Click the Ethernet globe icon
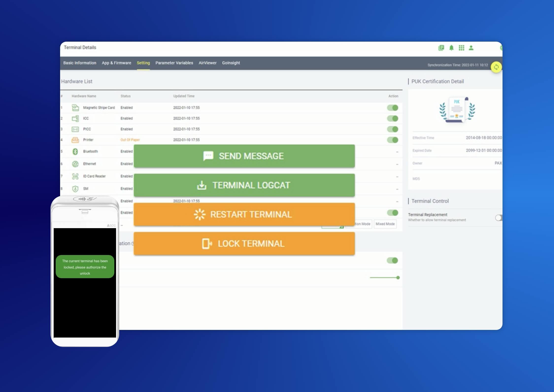Screen dimensions: 554x392 pyautogui.click(x=75, y=164)
